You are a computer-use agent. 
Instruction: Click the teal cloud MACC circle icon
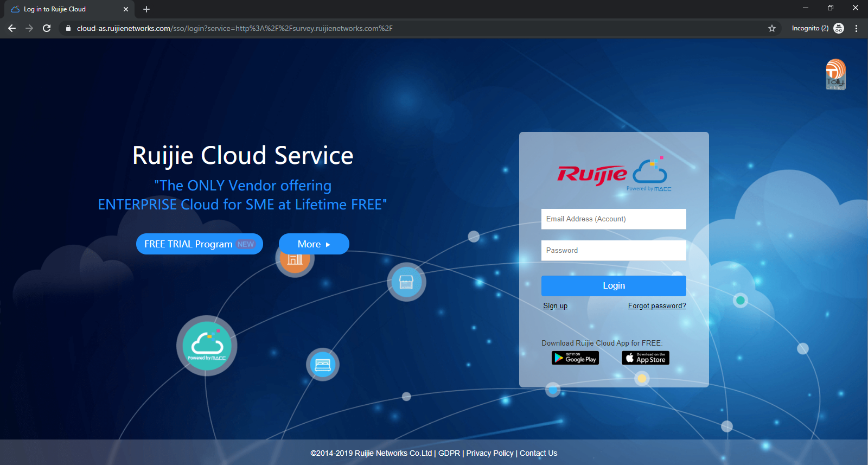click(x=207, y=346)
